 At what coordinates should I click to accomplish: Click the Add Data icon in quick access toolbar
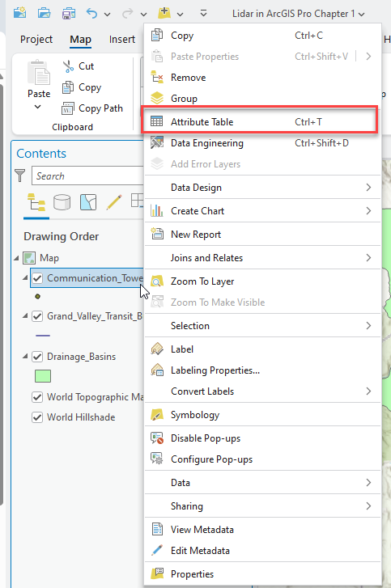tap(164, 13)
